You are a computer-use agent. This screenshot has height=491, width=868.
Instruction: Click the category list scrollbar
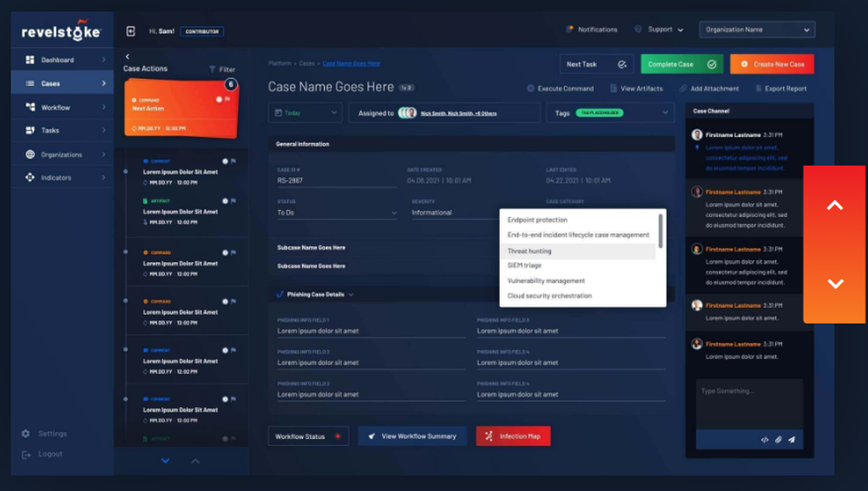point(661,232)
